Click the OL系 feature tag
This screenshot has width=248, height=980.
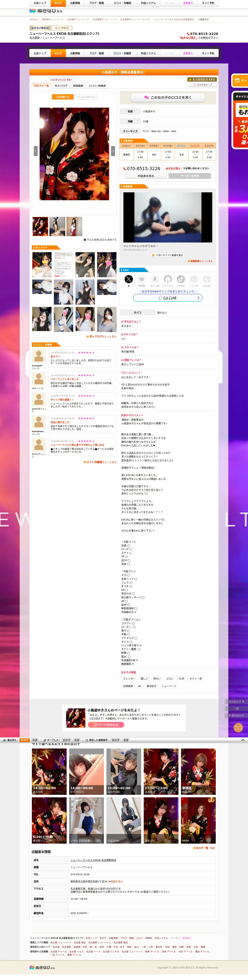click(x=181, y=678)
